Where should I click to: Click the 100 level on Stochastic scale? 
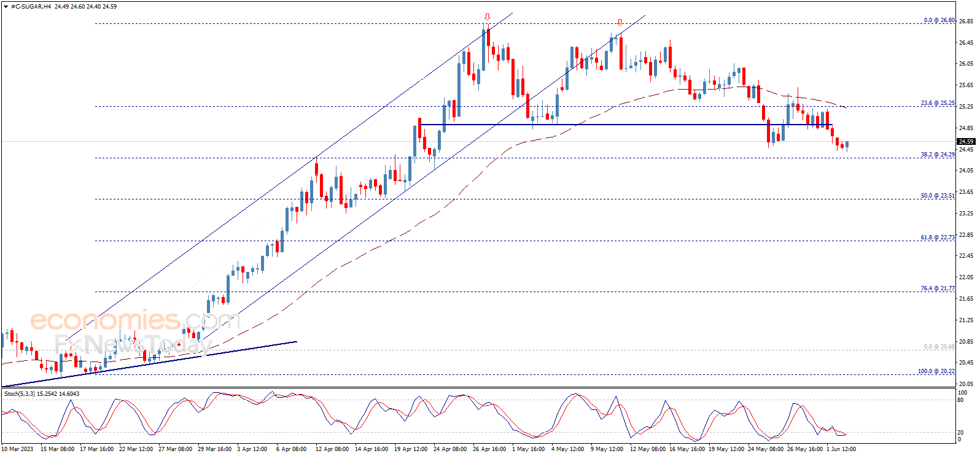[x=962, y=393]
